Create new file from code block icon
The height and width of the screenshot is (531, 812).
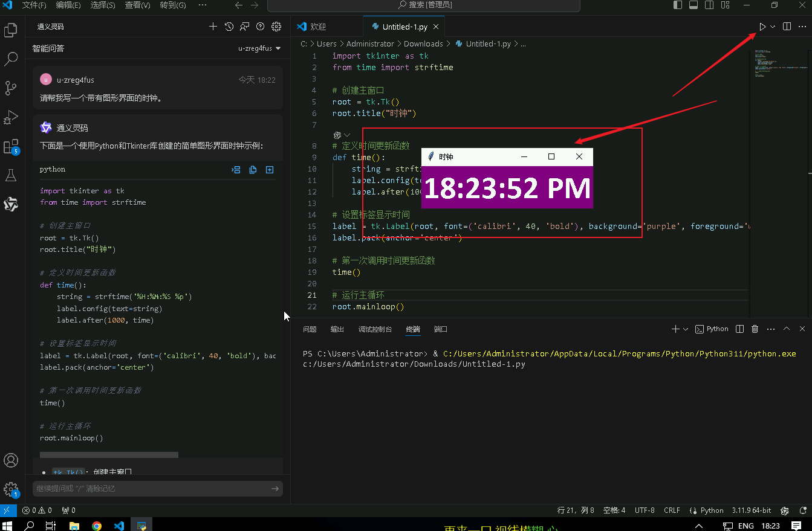click(x=270, y=170)
